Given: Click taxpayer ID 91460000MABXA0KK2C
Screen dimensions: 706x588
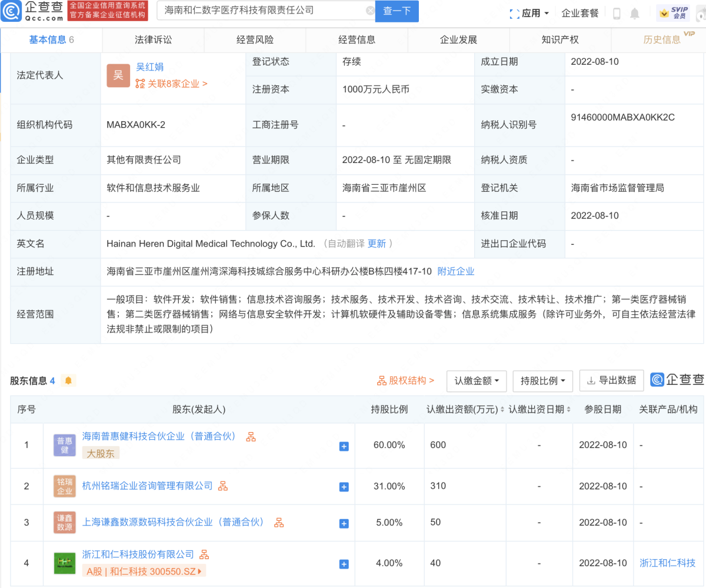Looking at the screenshot, I should click(x=623, y=117).
